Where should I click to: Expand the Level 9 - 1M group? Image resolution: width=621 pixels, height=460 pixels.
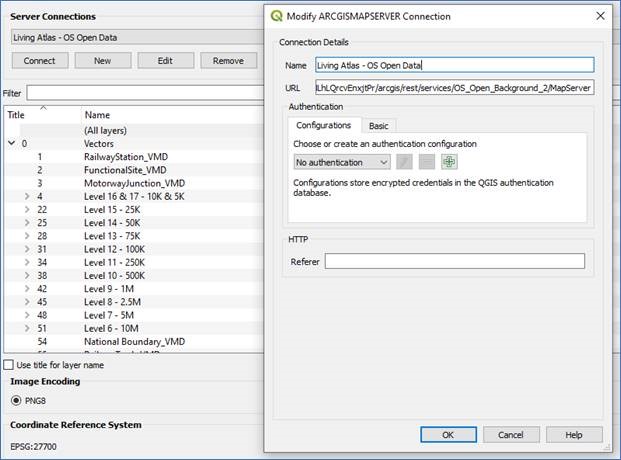pyautogui.click(x=27, y=288)
